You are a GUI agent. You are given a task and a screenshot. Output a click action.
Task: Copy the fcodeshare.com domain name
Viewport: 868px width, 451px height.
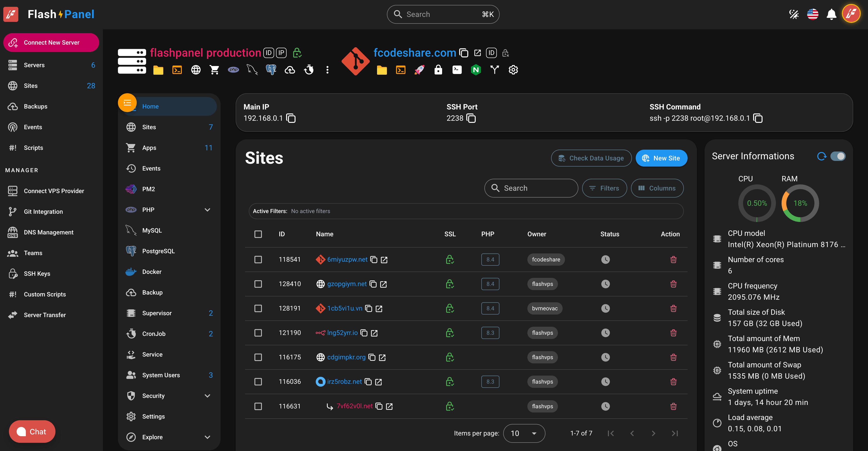(x=464, y=53)
